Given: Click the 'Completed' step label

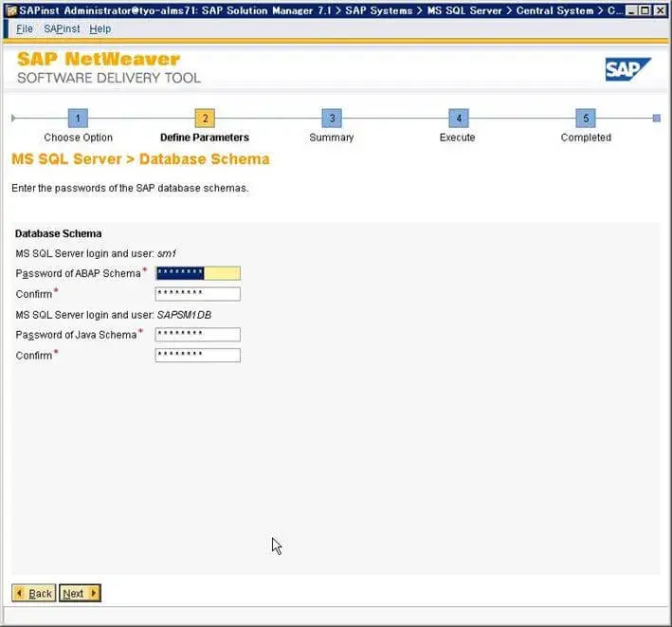Looking at the screenshot, I should tap(586, 138).
